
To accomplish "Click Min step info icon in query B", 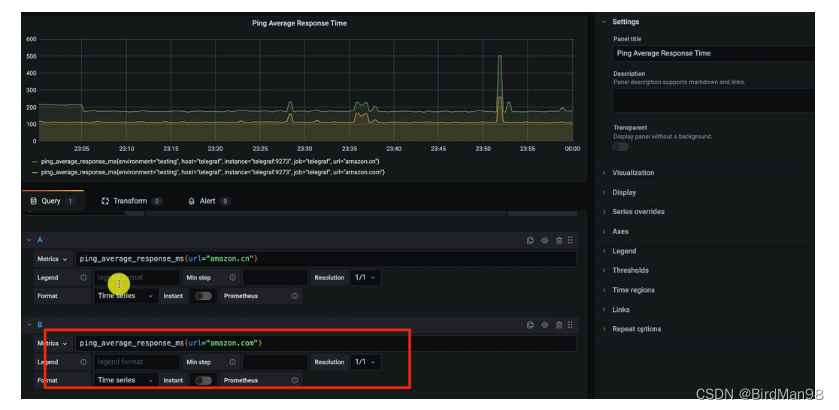I will click(x=232, y=362).
